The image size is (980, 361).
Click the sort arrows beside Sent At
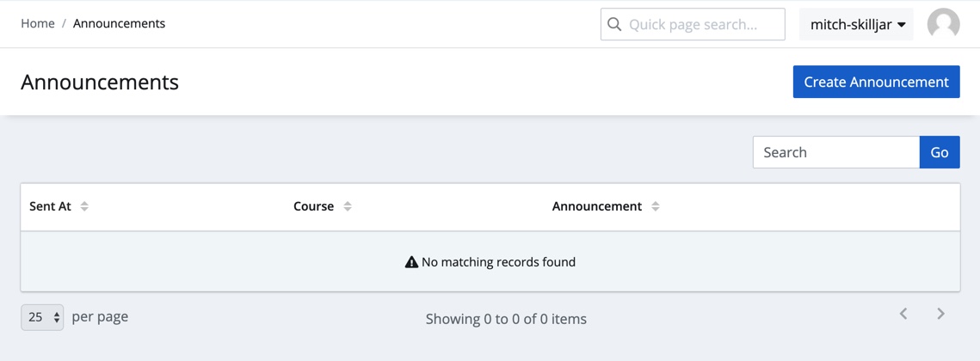pos(84,206)
